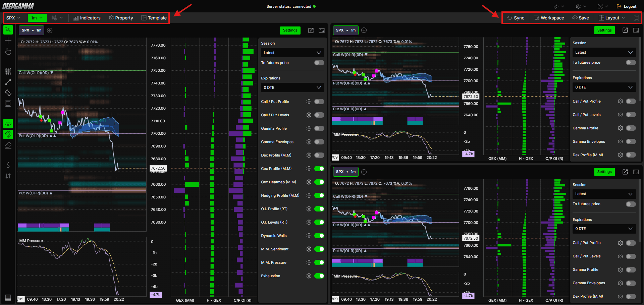Open the help question mark menu

coord(603,6)
